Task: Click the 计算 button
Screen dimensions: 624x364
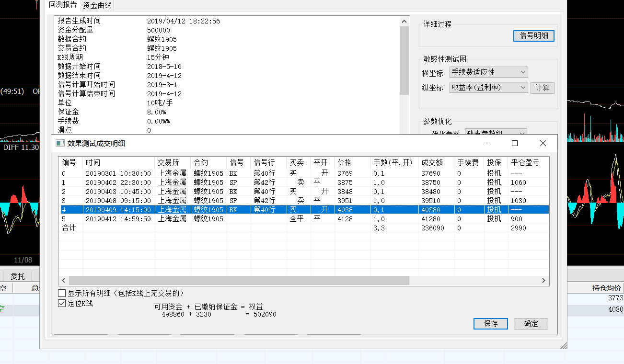Action: (542, 88)
